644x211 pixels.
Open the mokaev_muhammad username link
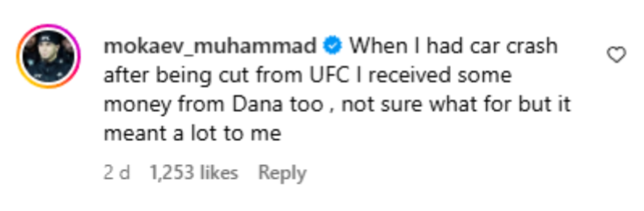pos(210,47)
